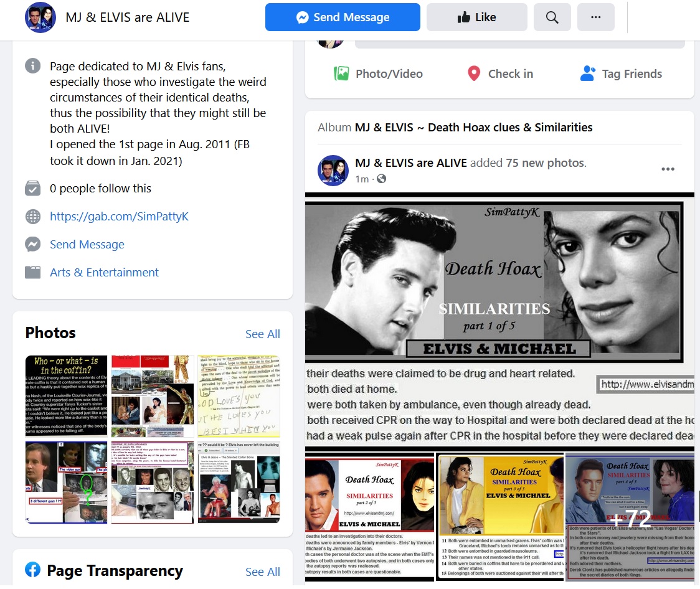Open Arts & Entertainment category link
The height and width of the screenshot is (589, 700).
[104, 272]
